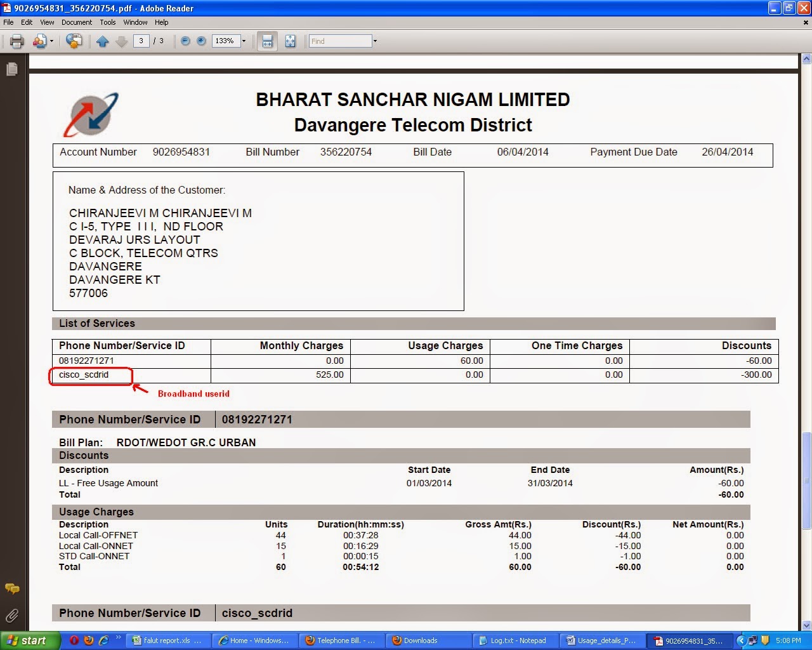The height and width of the screenshot is (650, 812).
Task: Open the Find search history dropdown
Action: [x=374, y=41]
